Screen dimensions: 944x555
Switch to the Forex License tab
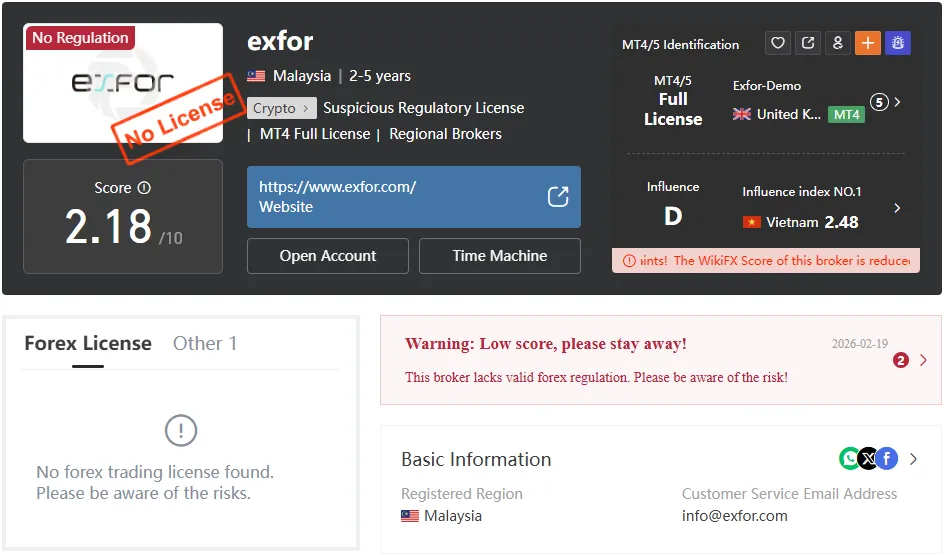(88, 343)
